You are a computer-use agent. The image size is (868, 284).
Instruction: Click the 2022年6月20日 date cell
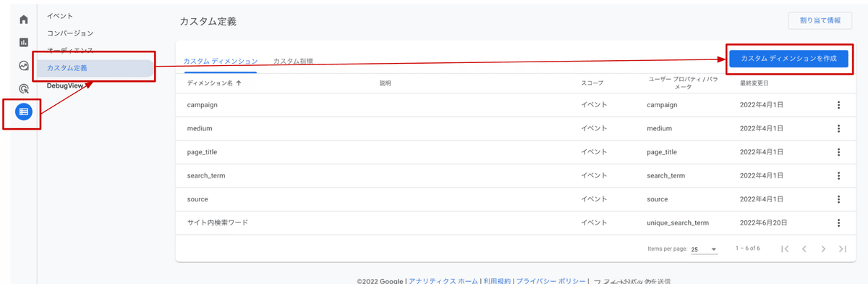tap(765, 223)
